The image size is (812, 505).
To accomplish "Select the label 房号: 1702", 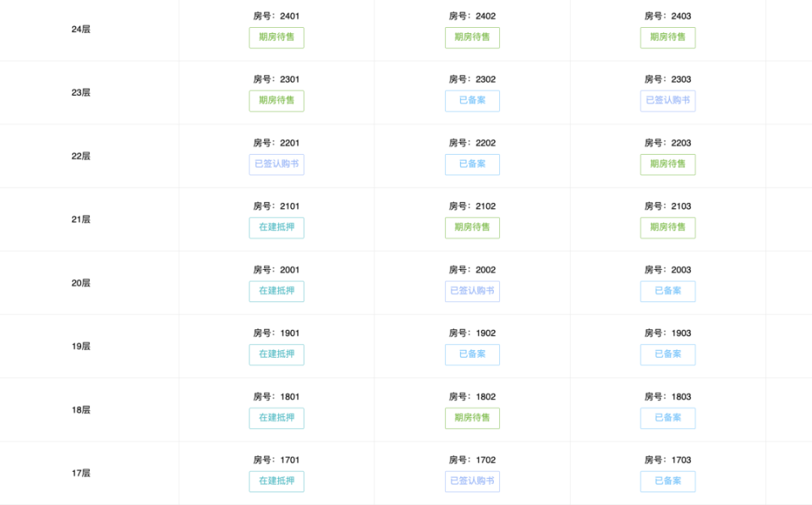I will pyautogui.click(x=472, y=460).
